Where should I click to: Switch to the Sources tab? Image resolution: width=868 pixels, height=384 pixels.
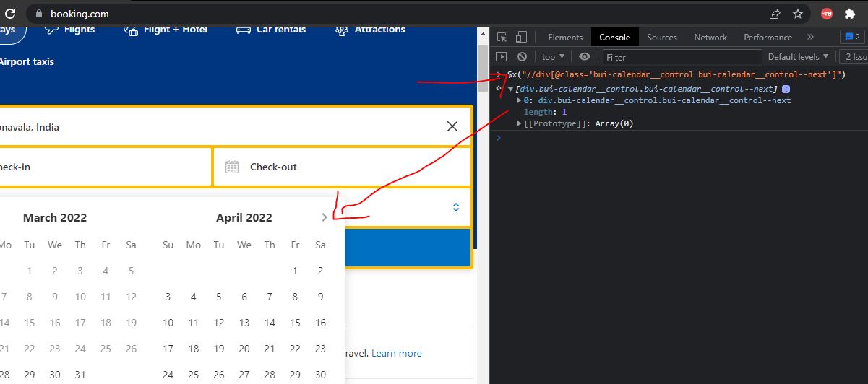click(x=662, y=37)
